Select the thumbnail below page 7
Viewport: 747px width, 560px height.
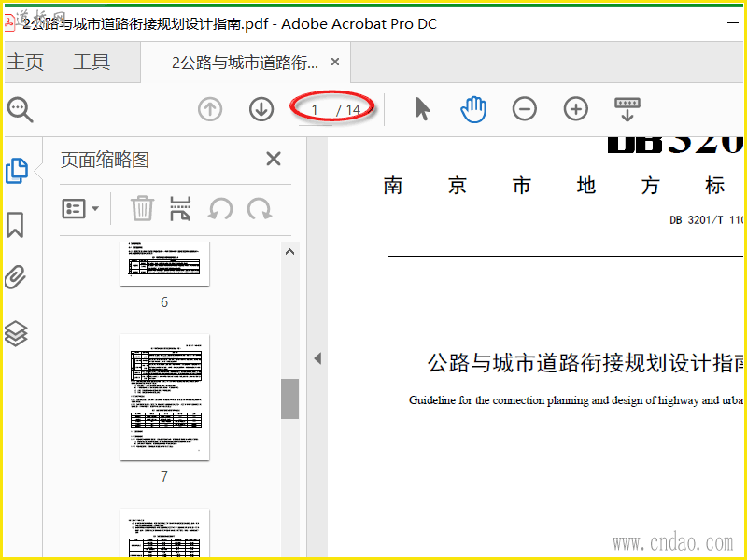(165, 533)
